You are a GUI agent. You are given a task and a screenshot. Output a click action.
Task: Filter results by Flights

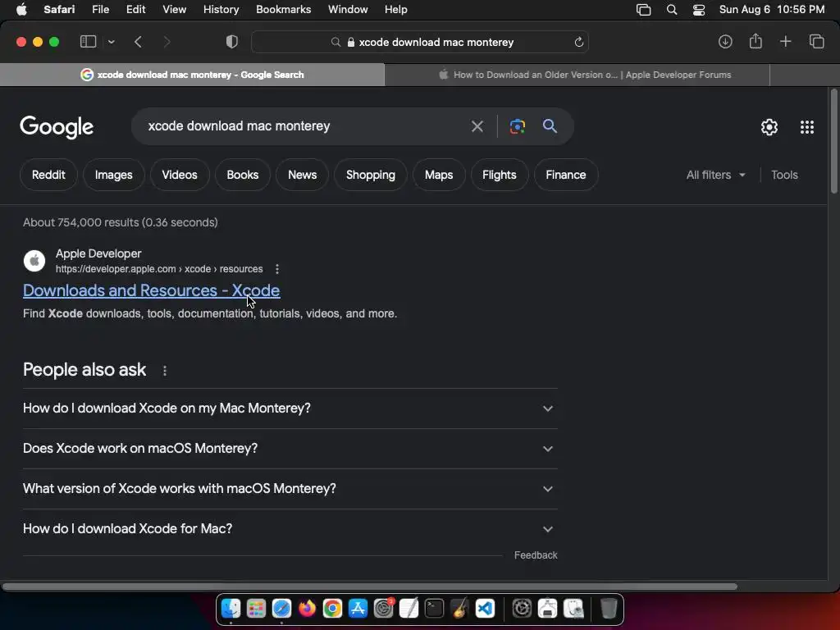[500, 175]
